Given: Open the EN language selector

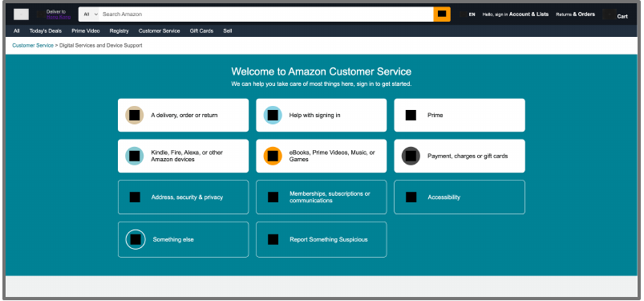Looking at the screenshot, I should 468,14.
